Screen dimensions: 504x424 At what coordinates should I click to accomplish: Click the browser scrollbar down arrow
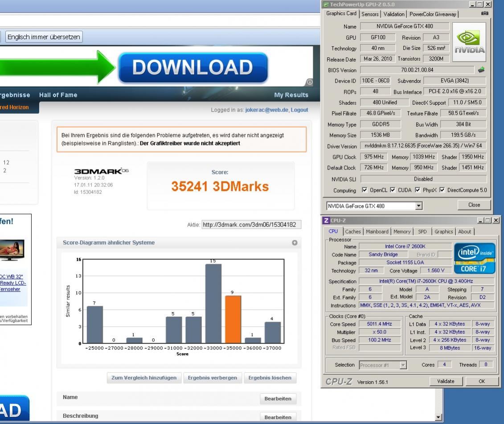(438, 417)
